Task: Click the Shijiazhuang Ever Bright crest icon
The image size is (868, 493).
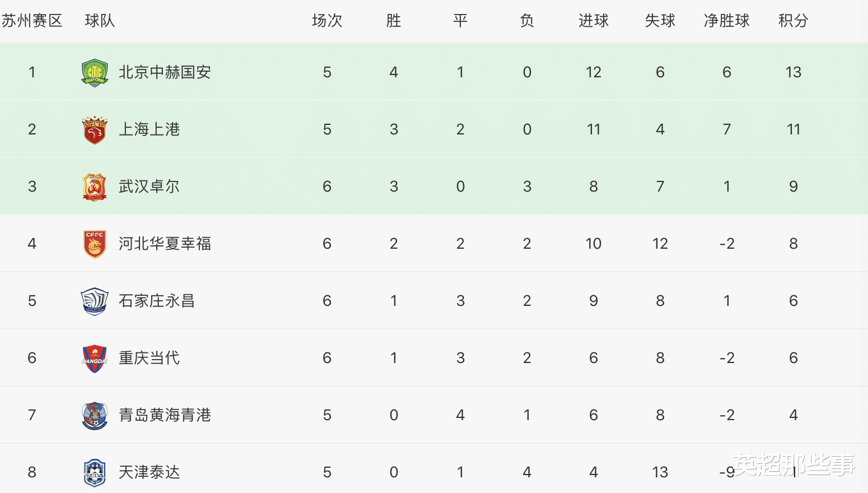Action: 95,301
